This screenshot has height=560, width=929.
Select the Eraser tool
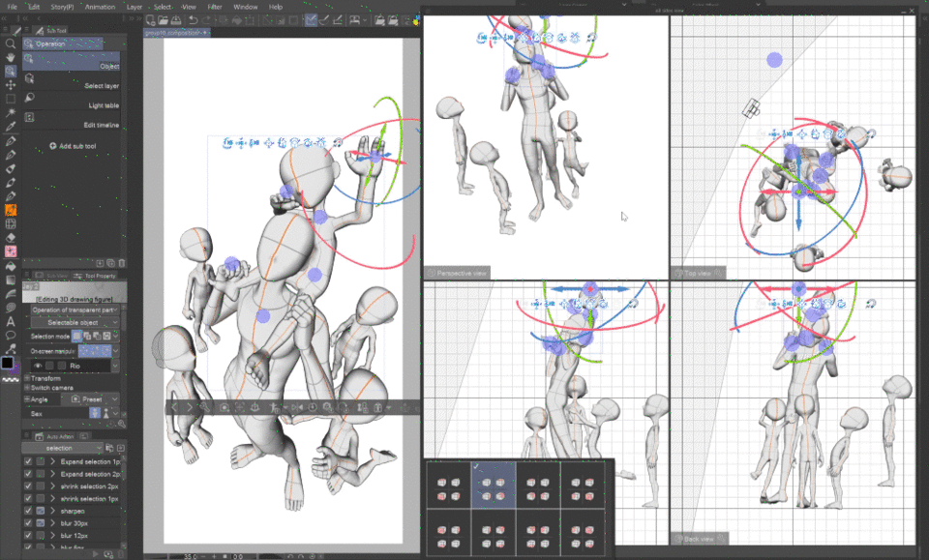(x=10, y=237)
